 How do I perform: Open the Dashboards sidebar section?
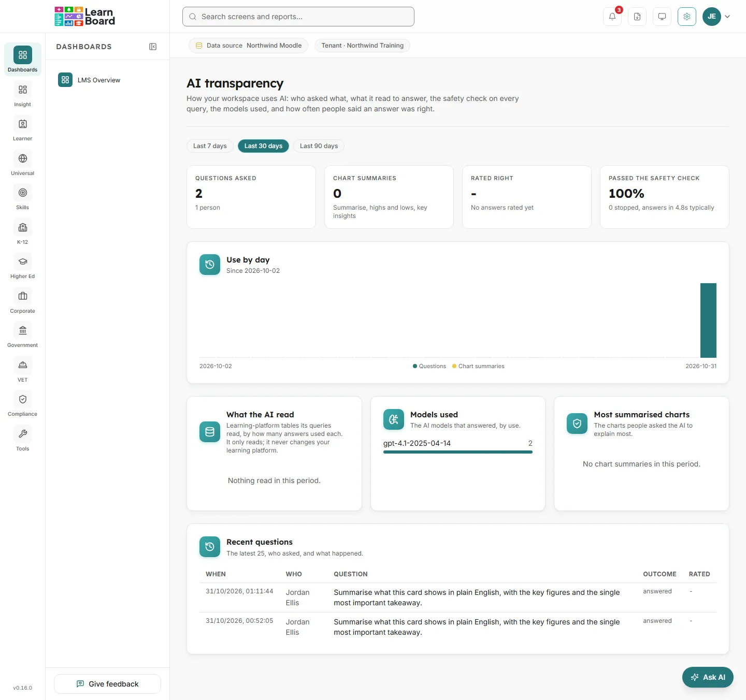[x=23, y=60]
